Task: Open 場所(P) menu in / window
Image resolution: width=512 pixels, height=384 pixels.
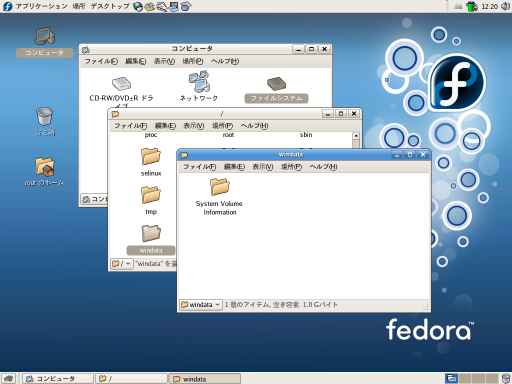Action: (x=222, y=126)
